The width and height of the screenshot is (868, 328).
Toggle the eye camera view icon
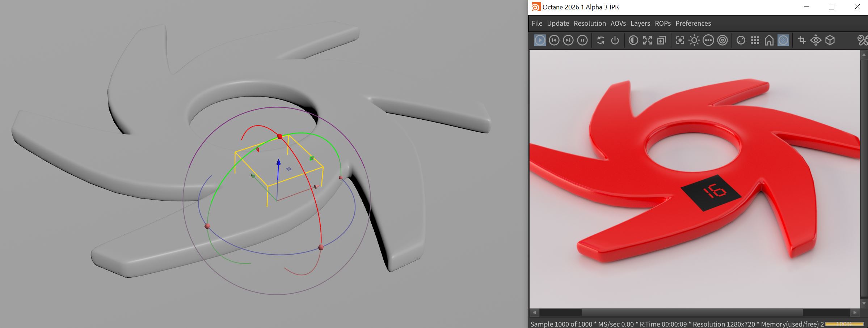tap(816, 40)
